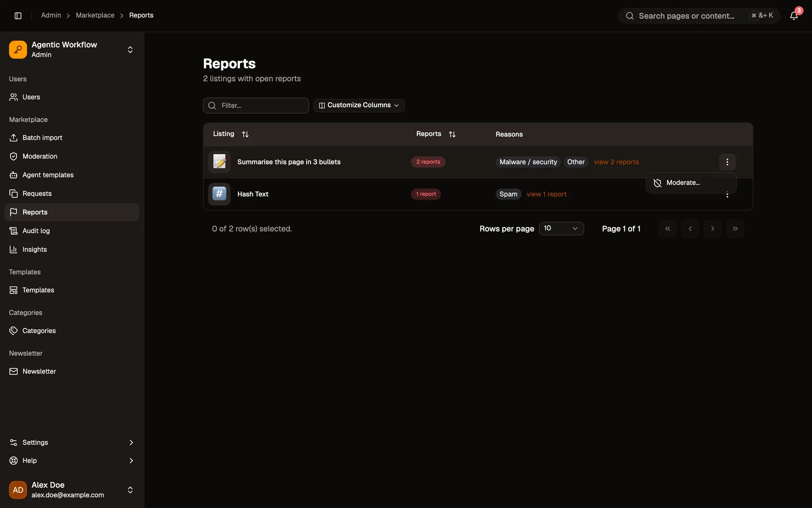The image size is (812, 508).
Task: Go to previous page
Action: click(x=690, y=228)
